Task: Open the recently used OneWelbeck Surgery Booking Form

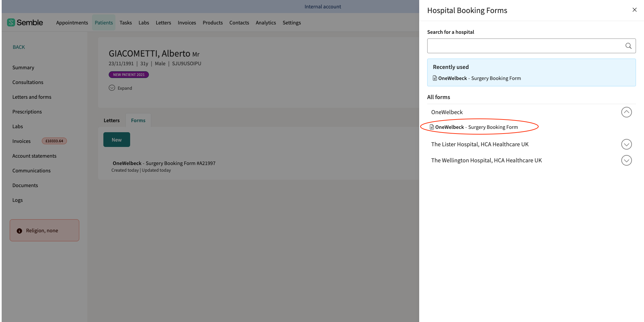Action: pos(477,78)
